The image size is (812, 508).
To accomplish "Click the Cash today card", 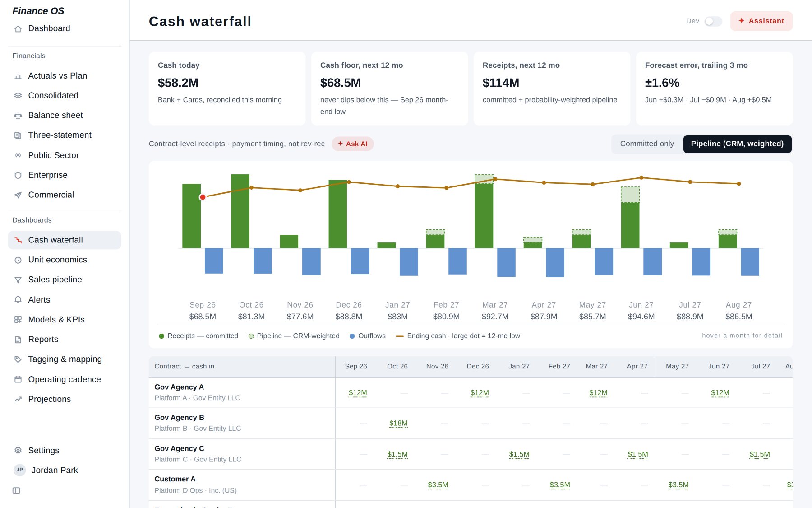I will [x=227, y=89].
